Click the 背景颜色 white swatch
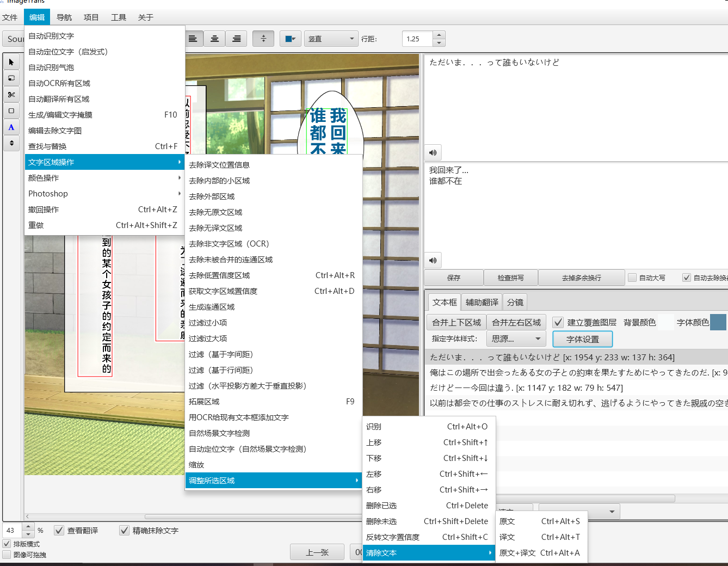 (665, 322)
